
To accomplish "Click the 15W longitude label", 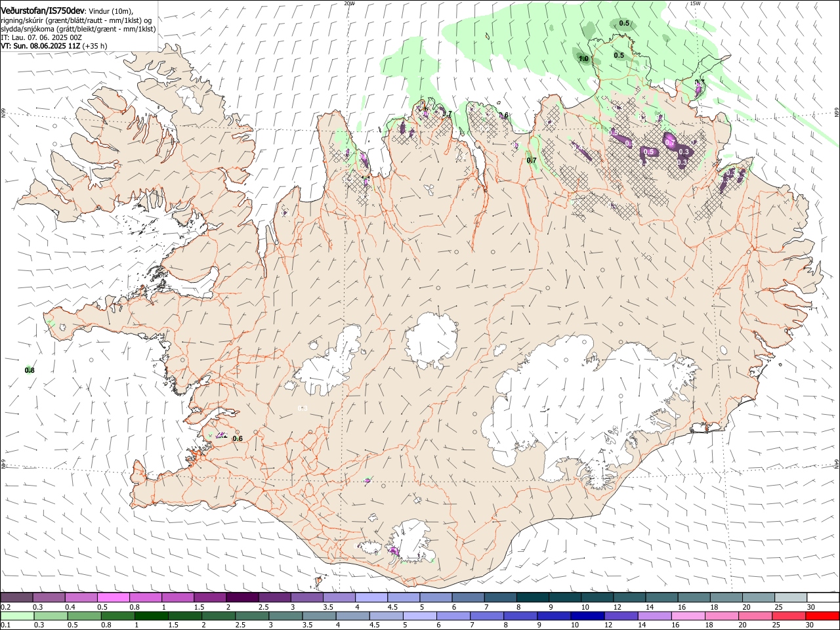I will coord(695,3).
